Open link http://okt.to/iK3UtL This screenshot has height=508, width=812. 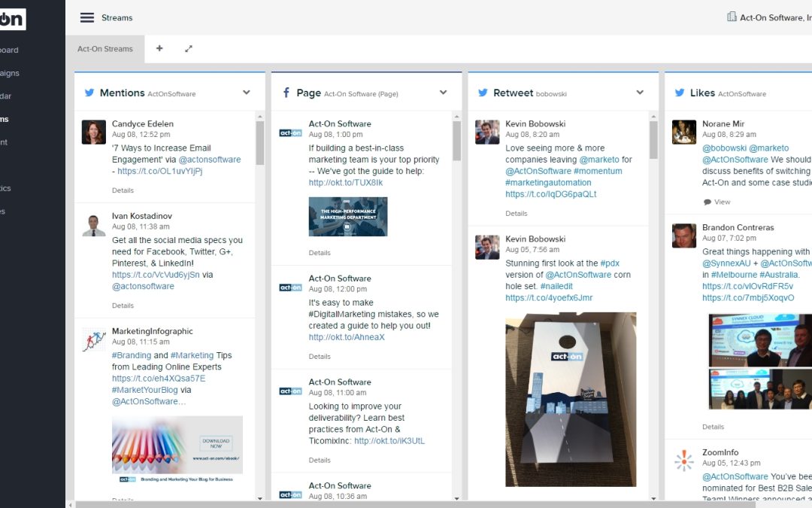pos(389,440)
